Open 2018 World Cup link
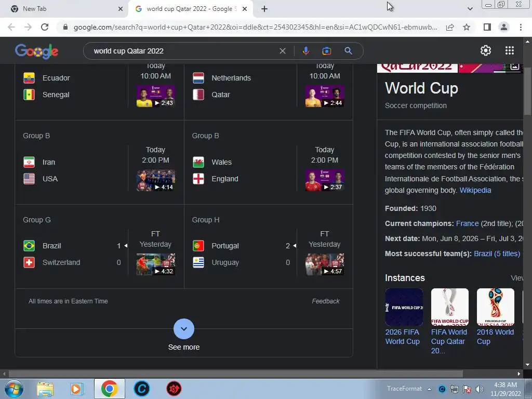Viewport: 532px width, 399px height. (495, 337)
